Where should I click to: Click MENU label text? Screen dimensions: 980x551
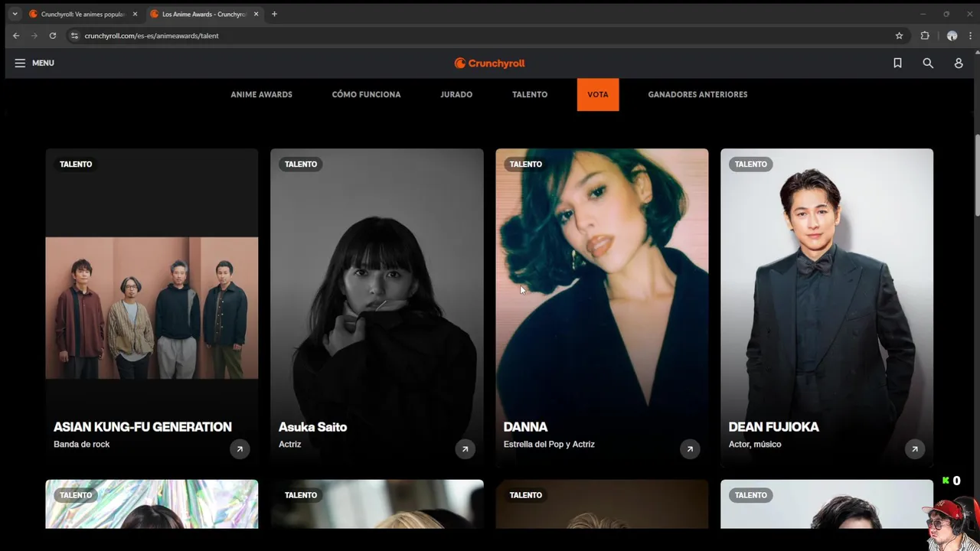[x=43, y=63]
